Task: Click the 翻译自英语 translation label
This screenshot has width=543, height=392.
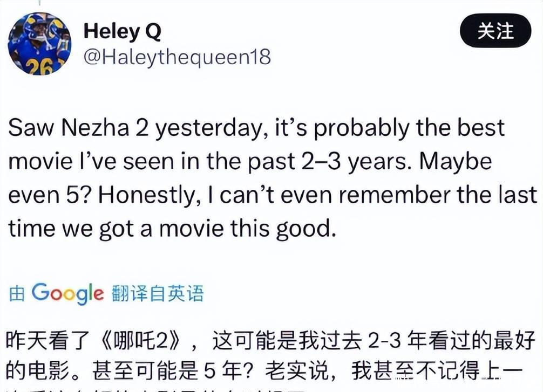Action: pos(158,293)
